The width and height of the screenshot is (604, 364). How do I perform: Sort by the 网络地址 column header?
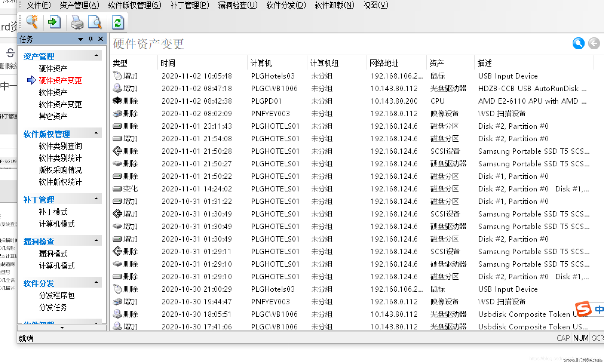396,63
